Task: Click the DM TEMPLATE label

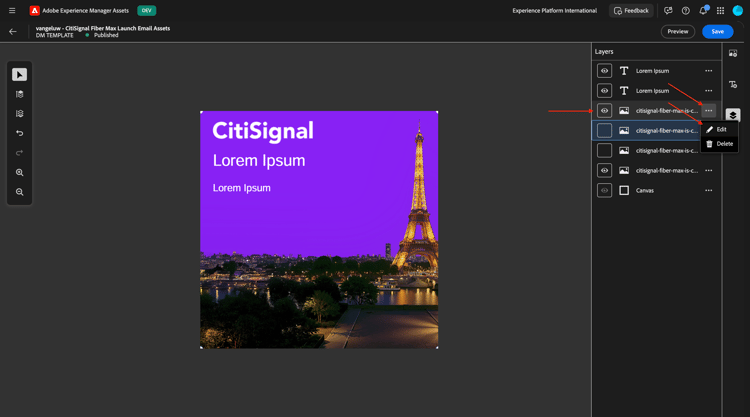Action: click(x=55, y=35)
